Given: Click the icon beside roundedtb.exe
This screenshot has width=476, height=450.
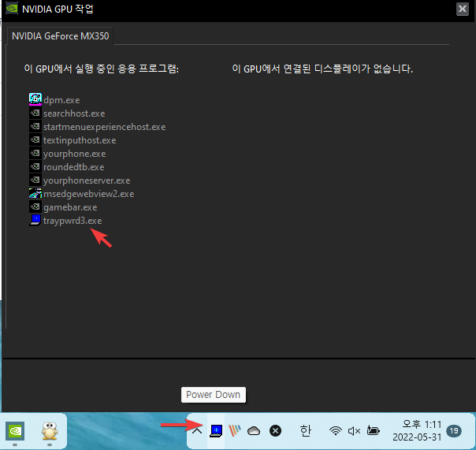Looking at the screenshot, I should (x=35, y=166).
